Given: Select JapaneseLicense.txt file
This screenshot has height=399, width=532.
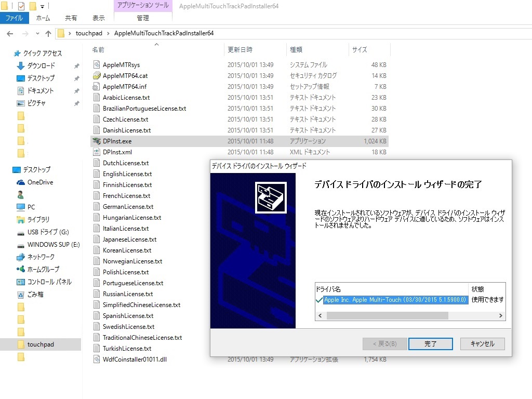Looking at the screenshot, I should (129, 240).
